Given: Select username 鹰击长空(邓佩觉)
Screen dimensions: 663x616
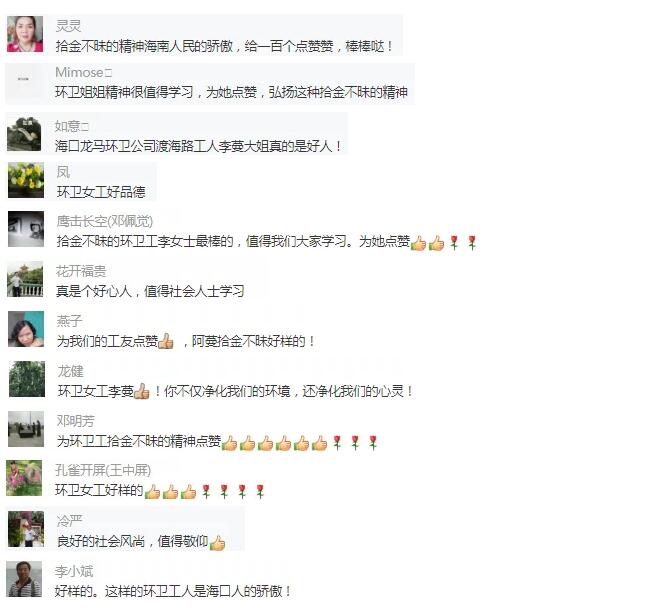Looking at the screenshot, I should (x=104, y=221).
